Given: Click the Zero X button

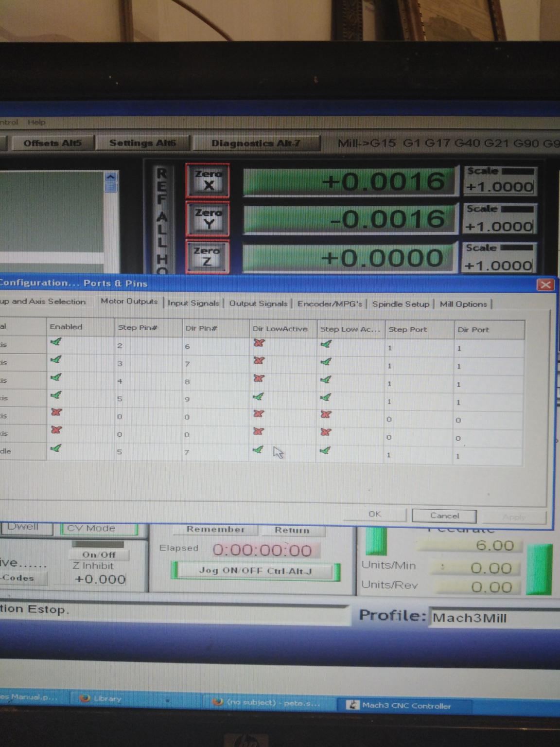Looking at the screenshot, I should click(208, 180).
